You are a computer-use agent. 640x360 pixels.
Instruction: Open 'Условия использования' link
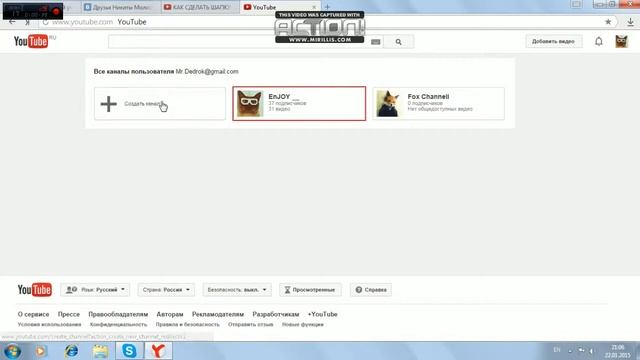coord(49,324)
